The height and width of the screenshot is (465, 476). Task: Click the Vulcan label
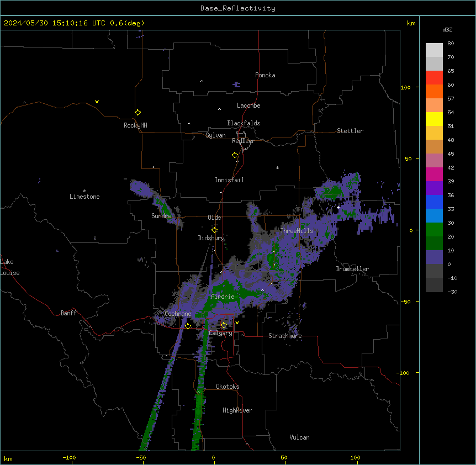pos(299,437)
